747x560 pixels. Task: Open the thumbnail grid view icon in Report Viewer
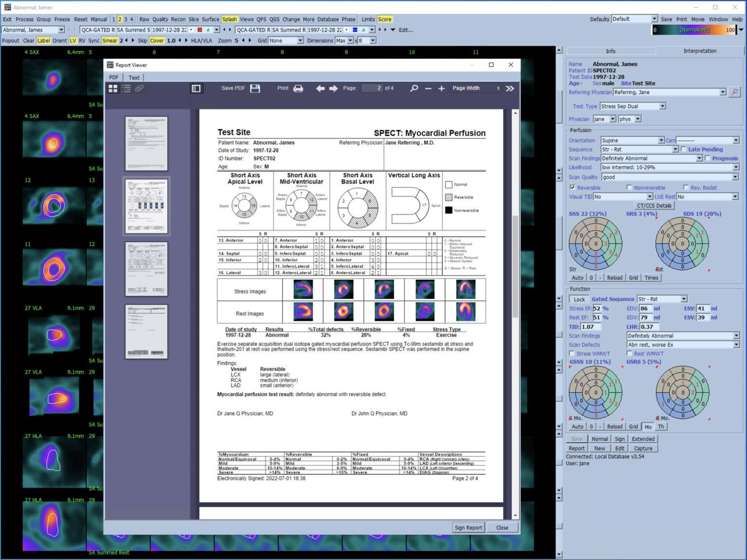[113, 88]
